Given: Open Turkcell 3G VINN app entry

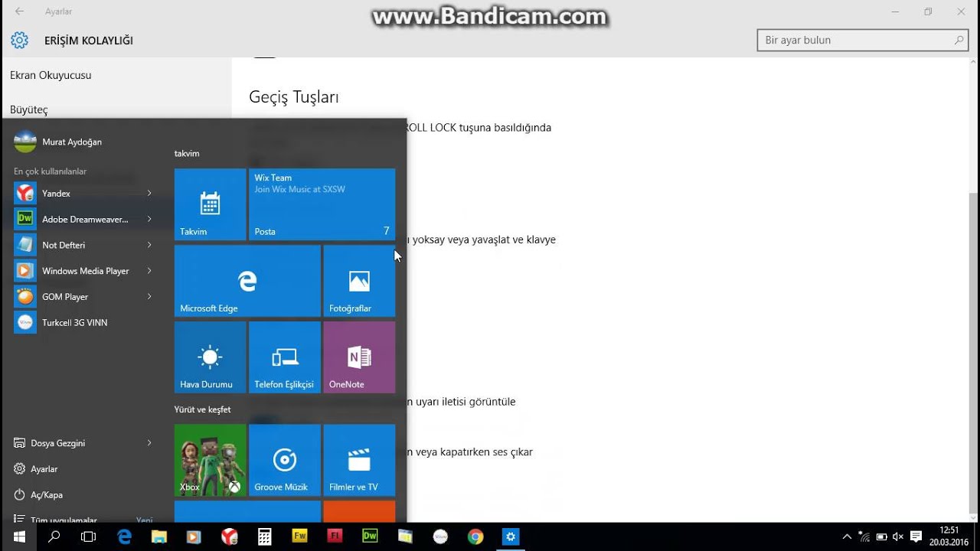Looking at the screenshot, I should click(x=84, y=323).
